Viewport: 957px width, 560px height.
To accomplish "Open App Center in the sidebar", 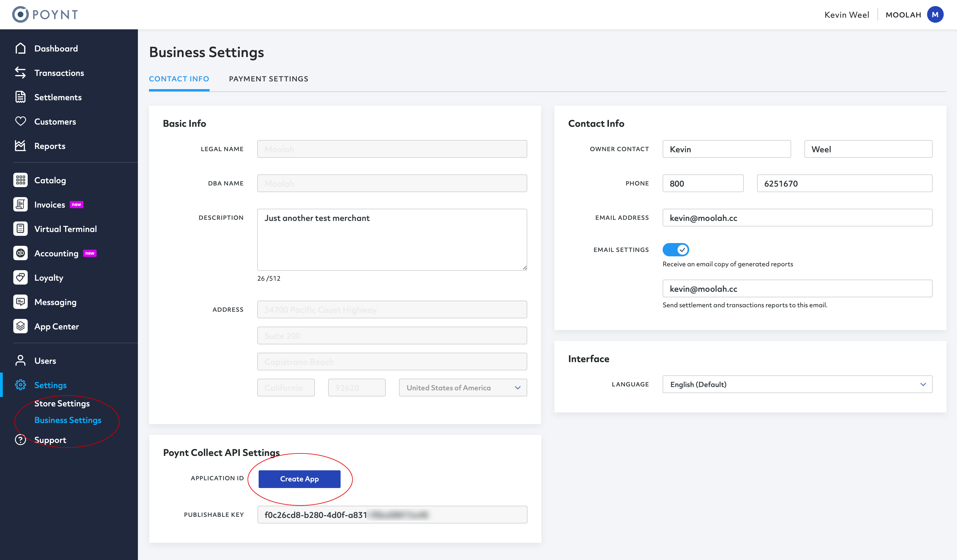I will (56, 327).
